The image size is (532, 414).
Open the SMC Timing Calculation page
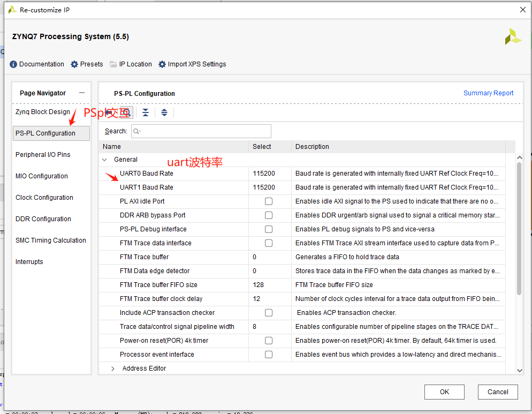51,240
